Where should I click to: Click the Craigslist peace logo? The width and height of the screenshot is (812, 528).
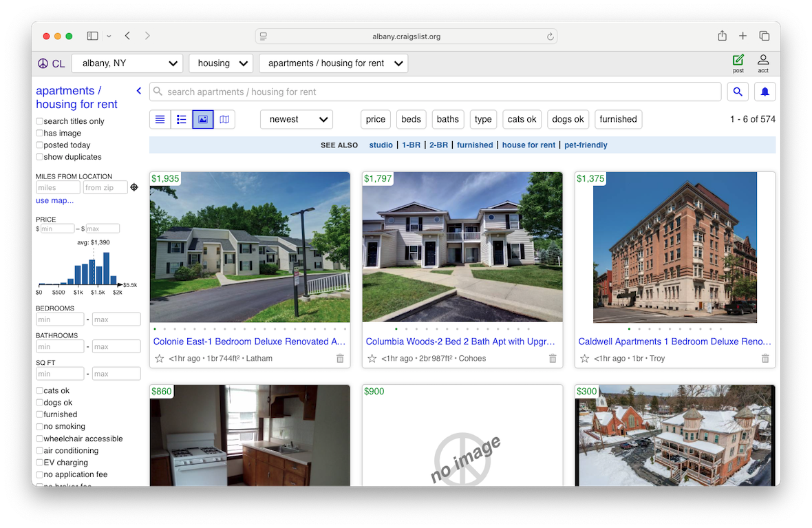coord(43,64)
